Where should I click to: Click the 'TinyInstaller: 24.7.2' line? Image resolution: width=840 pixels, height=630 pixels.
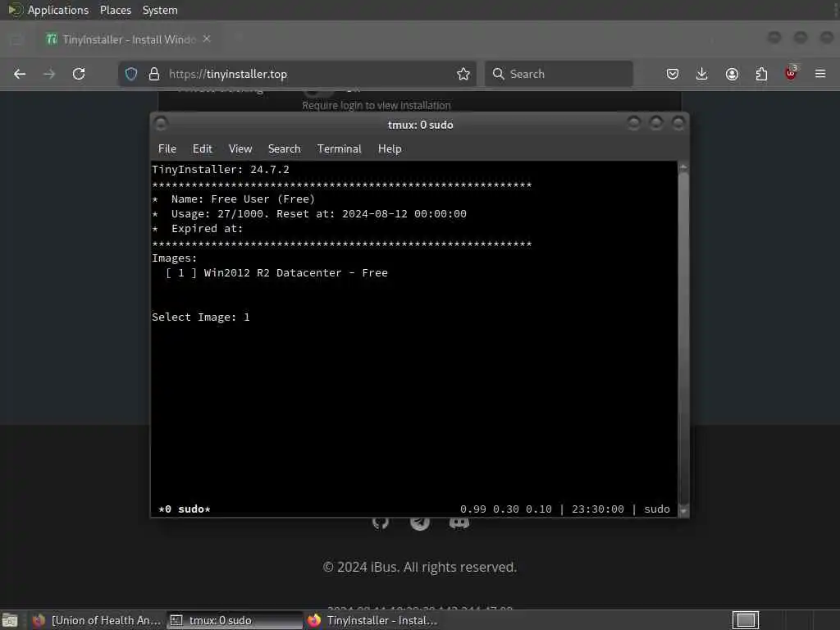220,170
